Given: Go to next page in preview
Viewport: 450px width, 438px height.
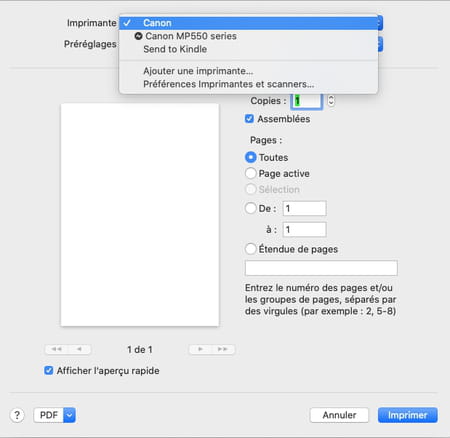Looking at the screenshot, I should pyautogui.click(x=200, y=349).
